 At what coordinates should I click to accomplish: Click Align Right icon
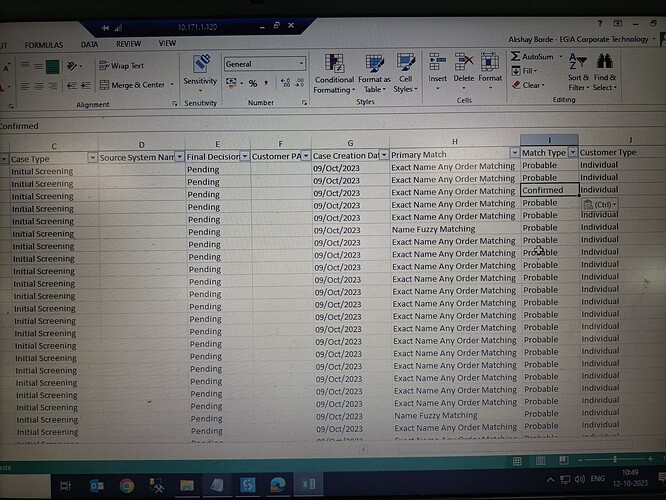coord(52,86)
